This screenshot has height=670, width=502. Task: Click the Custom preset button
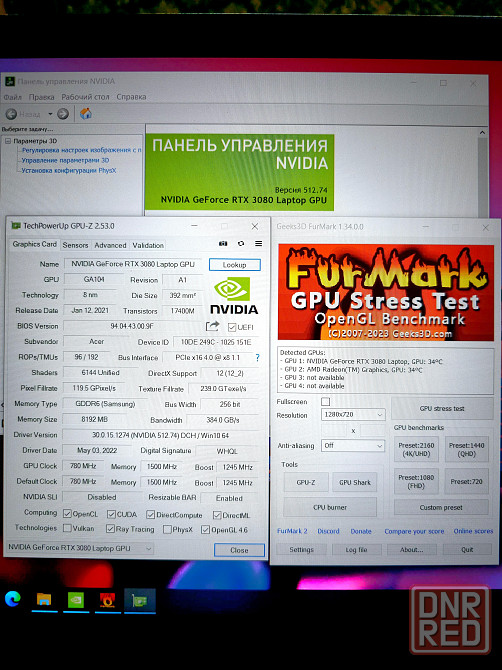tap(441, 508)
